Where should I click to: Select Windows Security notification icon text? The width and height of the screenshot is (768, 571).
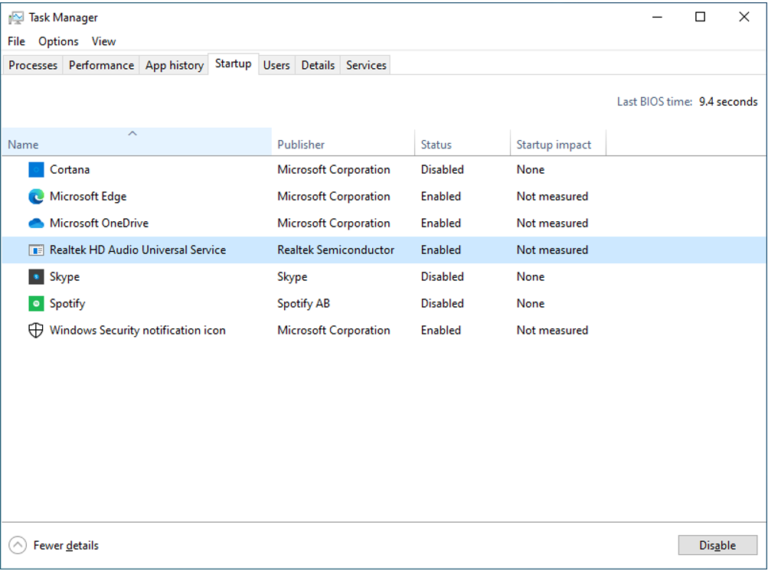click(138, 331)
